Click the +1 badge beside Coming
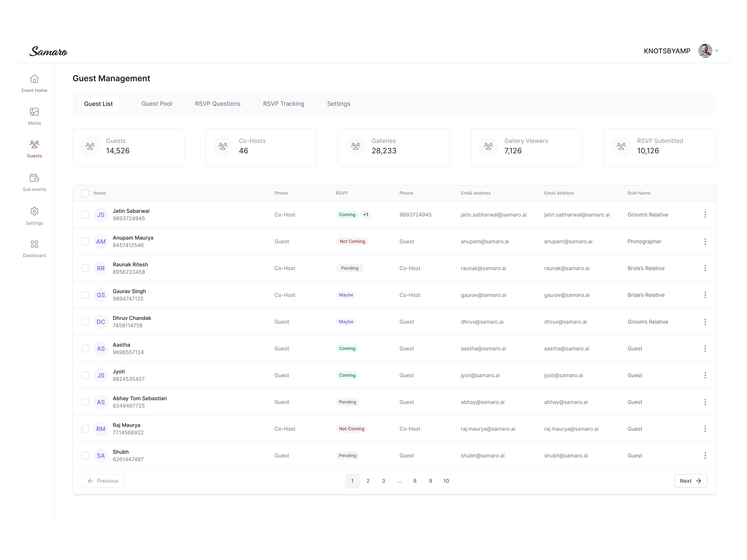Screen dimensions: 747x560 (366, 215)
